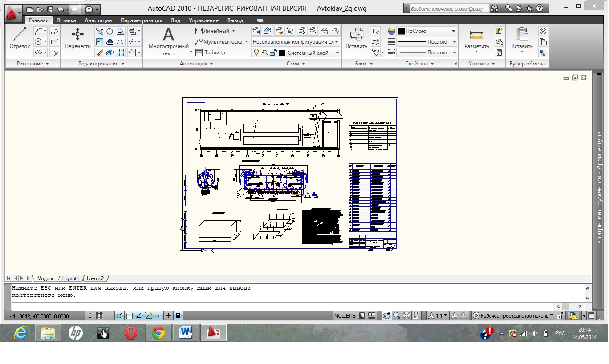Click the Help question mark icon
609x364 pixels.
click(539, 8)
